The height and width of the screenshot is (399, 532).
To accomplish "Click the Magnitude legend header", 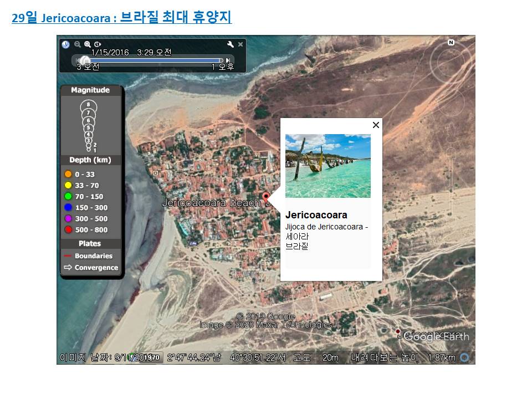I will (x=90, y=90).
